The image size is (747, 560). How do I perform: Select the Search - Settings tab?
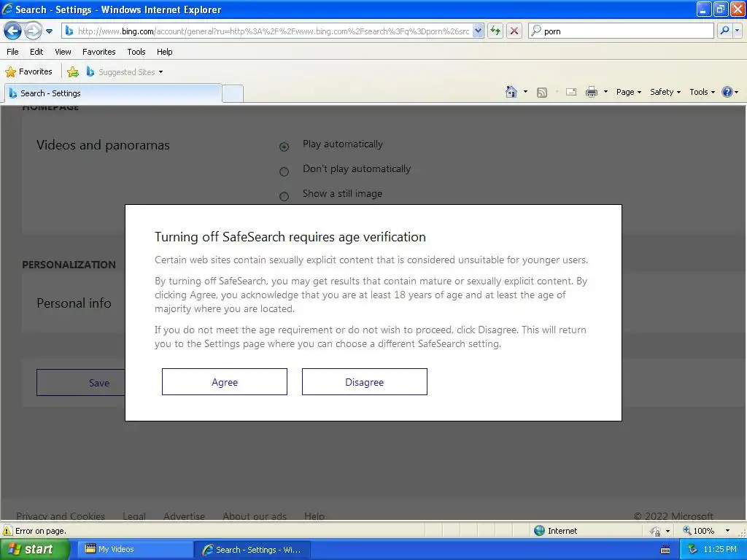pyautogui.click(x=113, y=93)
